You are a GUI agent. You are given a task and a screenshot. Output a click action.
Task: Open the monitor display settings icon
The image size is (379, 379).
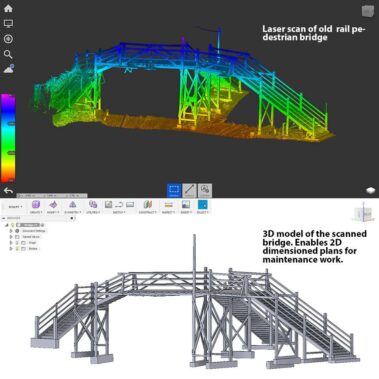pyautogui.click(x=8, y=23)
